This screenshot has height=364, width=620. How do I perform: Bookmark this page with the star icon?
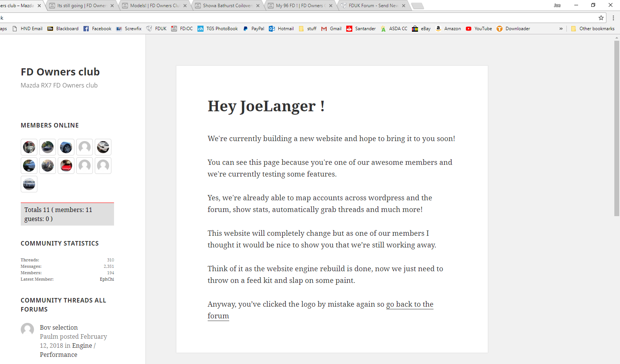pos(601,18)
